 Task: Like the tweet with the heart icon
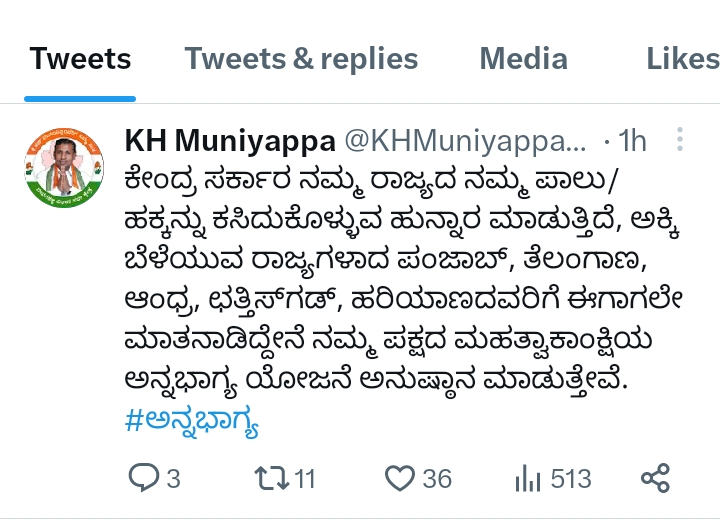coord(400,478)
